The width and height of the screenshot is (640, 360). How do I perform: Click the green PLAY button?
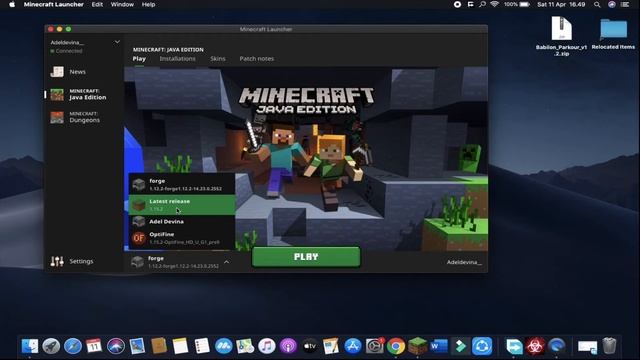click(x=306, y=257)
